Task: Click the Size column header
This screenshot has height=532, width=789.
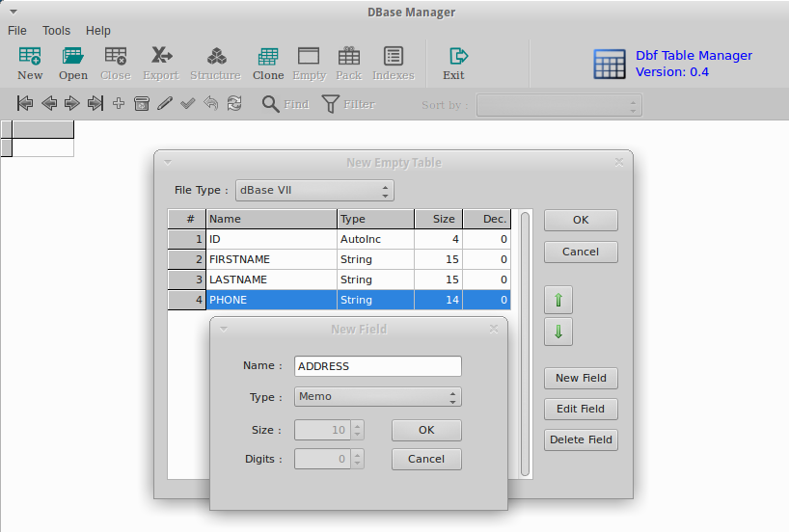Action: (x=438, y=219)
